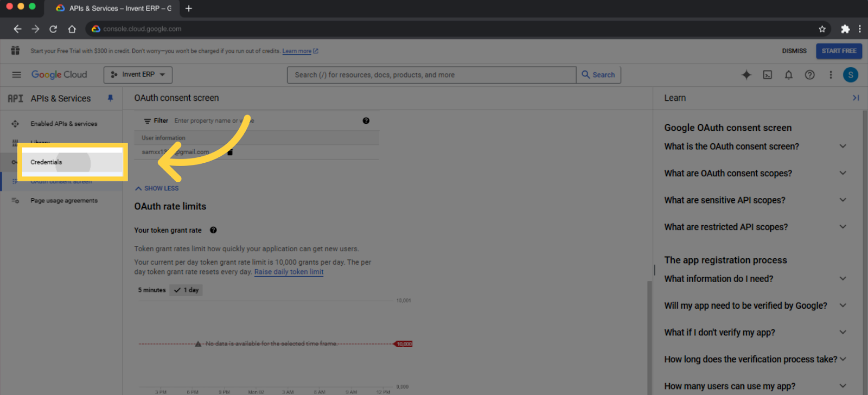Open the Gemini AI sparkle icon

746,75
